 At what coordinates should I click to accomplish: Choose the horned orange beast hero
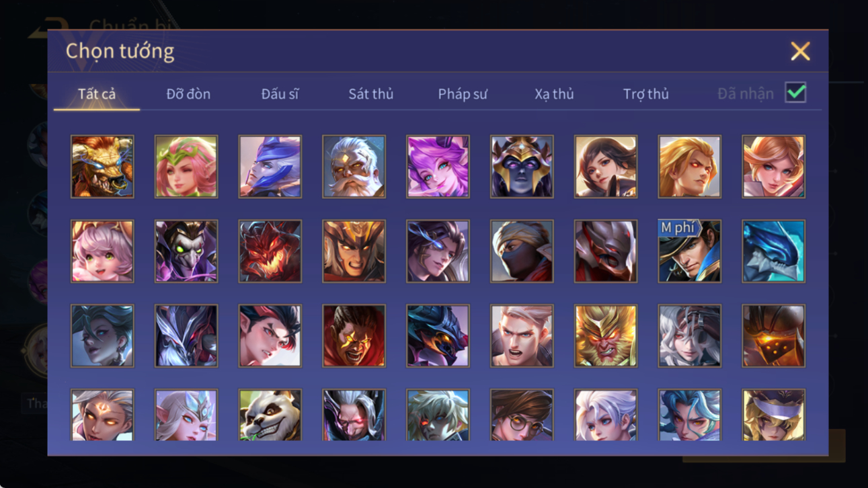coord(102,167)
